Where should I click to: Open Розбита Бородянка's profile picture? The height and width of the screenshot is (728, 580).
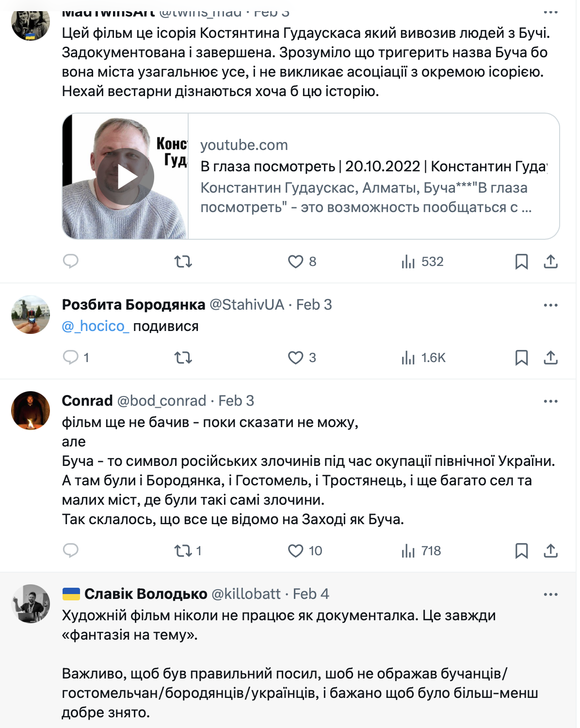coord(30,314)
